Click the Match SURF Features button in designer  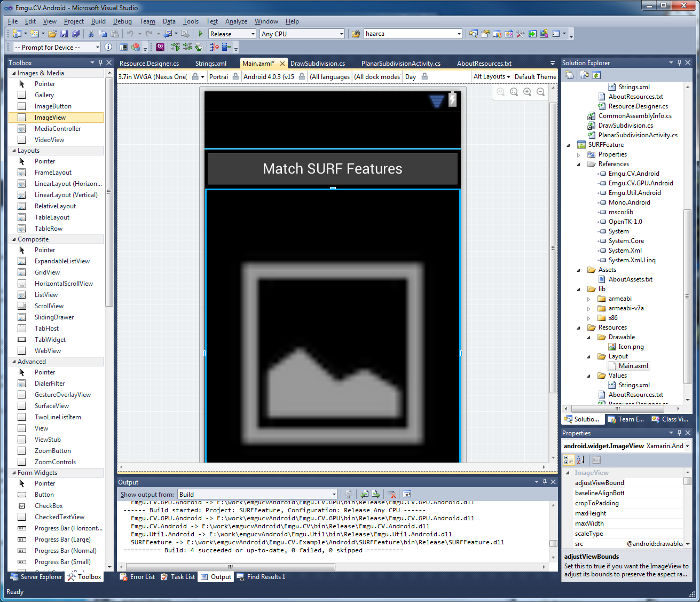coord(333,169)
